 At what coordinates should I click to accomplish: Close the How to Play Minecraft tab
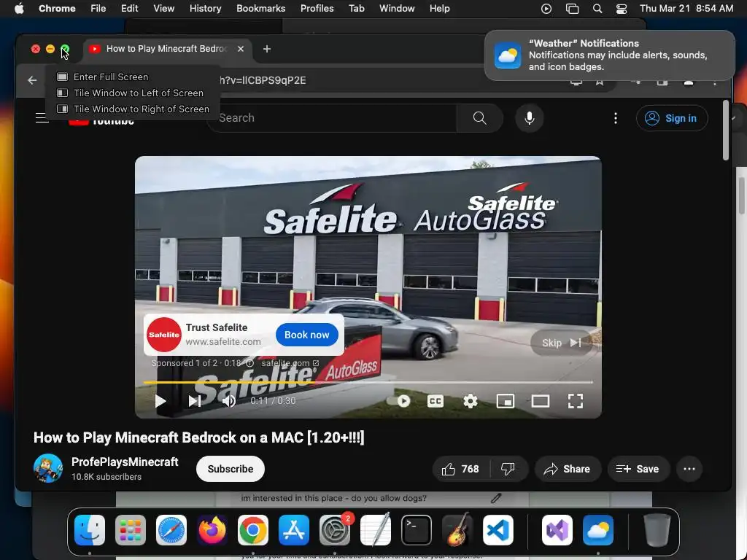(241, 49)
